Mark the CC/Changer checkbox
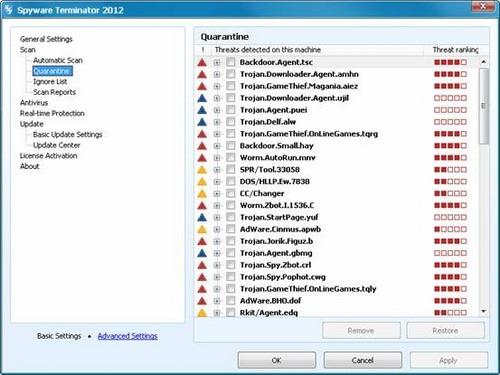 click(x=230, y=193)
